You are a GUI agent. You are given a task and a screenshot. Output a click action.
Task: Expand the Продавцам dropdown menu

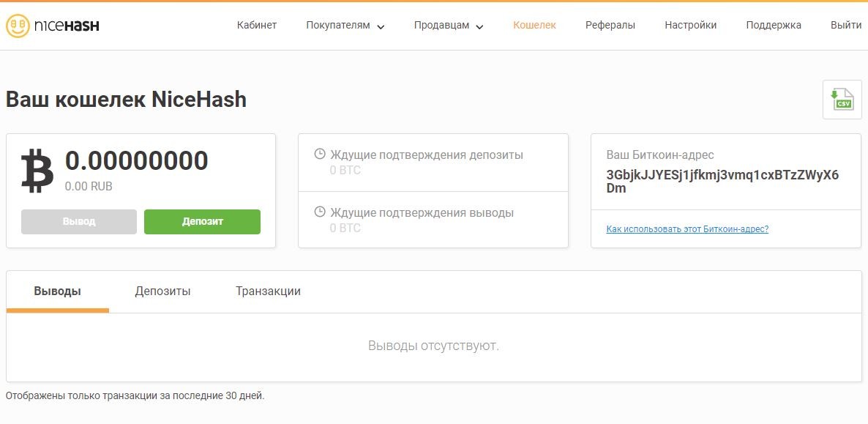click(x=449, y=26)
